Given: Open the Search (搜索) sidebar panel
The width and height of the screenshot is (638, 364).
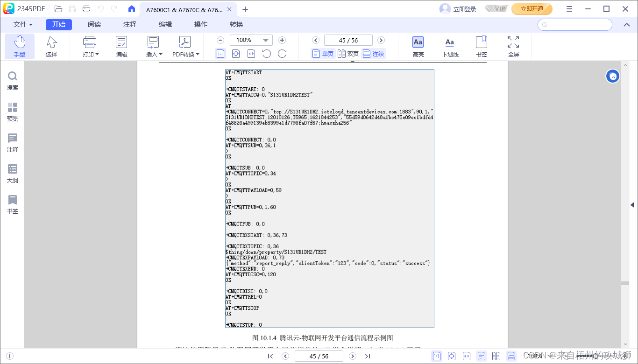Looking at the screenshot, I should pos(13,81).
